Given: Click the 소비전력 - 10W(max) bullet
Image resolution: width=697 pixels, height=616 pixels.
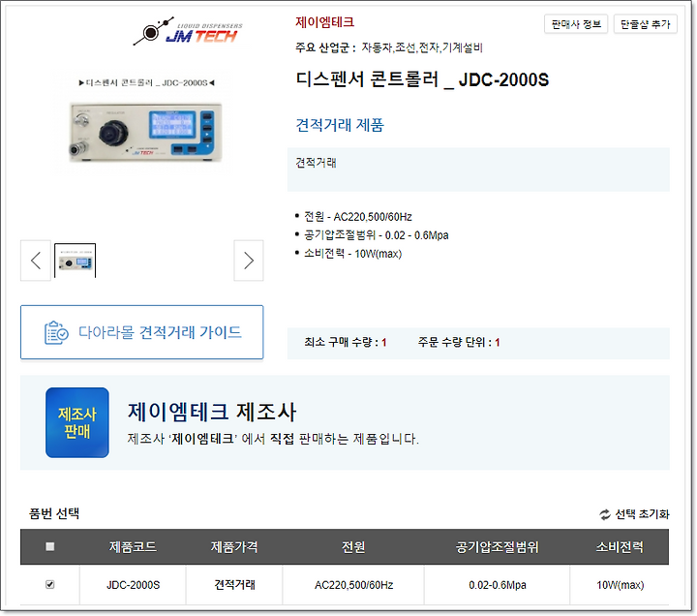Looking at the screenshot, I should [x=353, y=254].
